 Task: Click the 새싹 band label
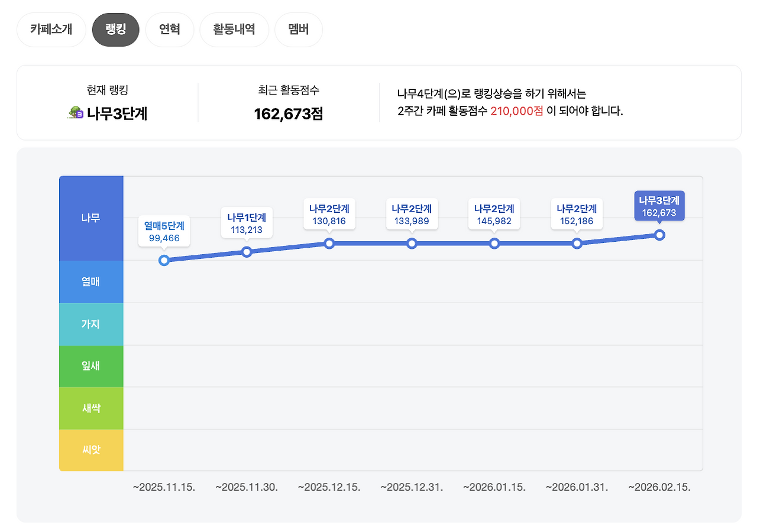coord(91,408)
